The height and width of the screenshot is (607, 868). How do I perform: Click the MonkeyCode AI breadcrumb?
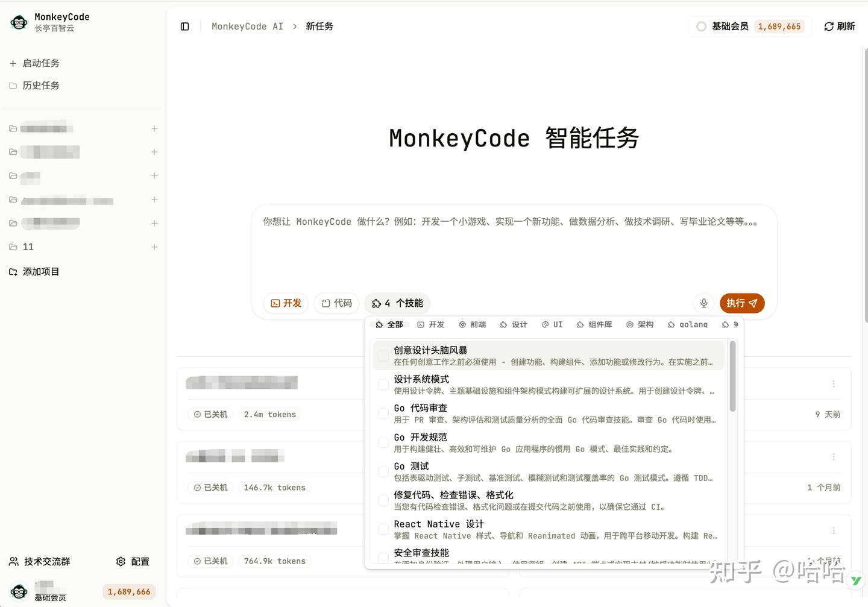247,27
